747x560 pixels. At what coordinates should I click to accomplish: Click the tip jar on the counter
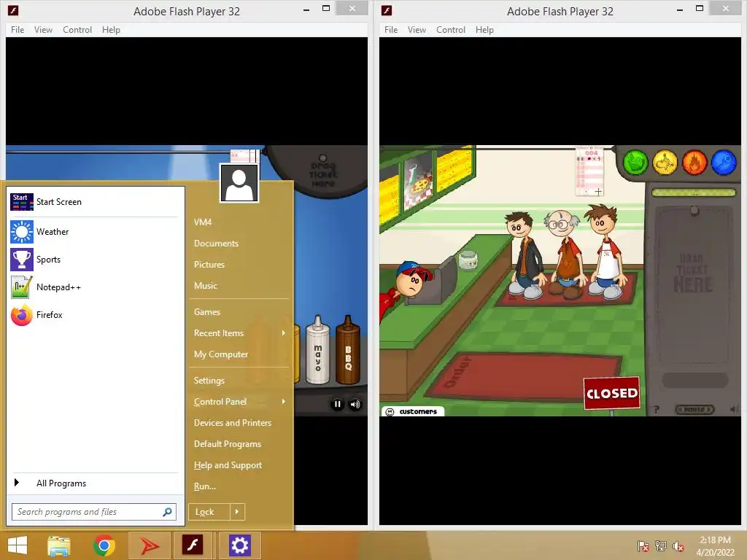coord(468,260)
